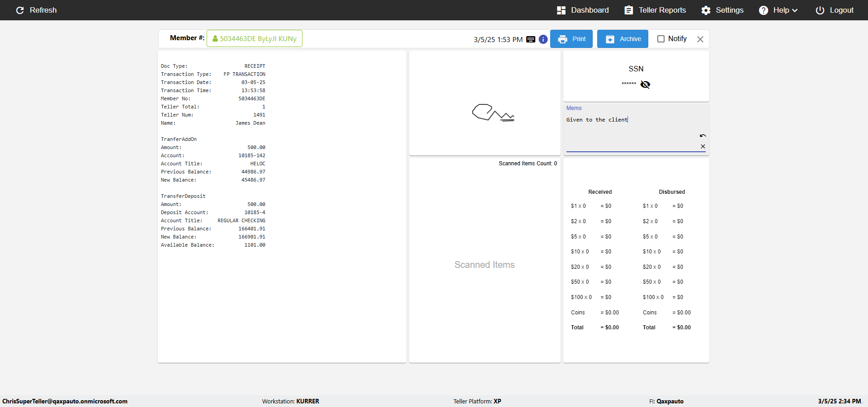
Task: Click Received $100 x 0 row
Action: [x=591, y=297]
